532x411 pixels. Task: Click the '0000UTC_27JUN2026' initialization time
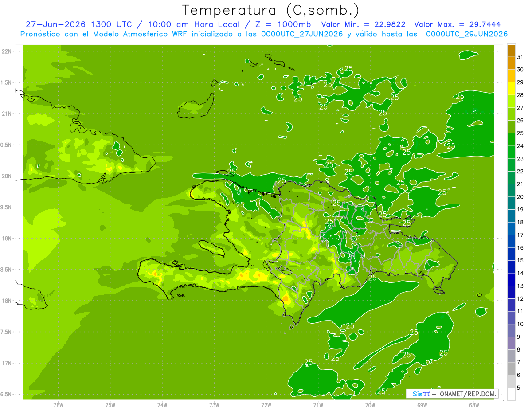coord(302,34)
